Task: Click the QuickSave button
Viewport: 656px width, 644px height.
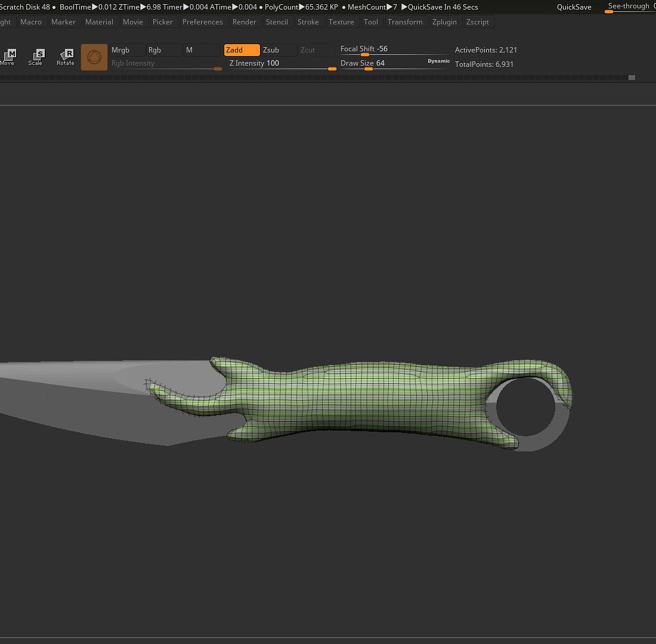Action: click(574, 7)
